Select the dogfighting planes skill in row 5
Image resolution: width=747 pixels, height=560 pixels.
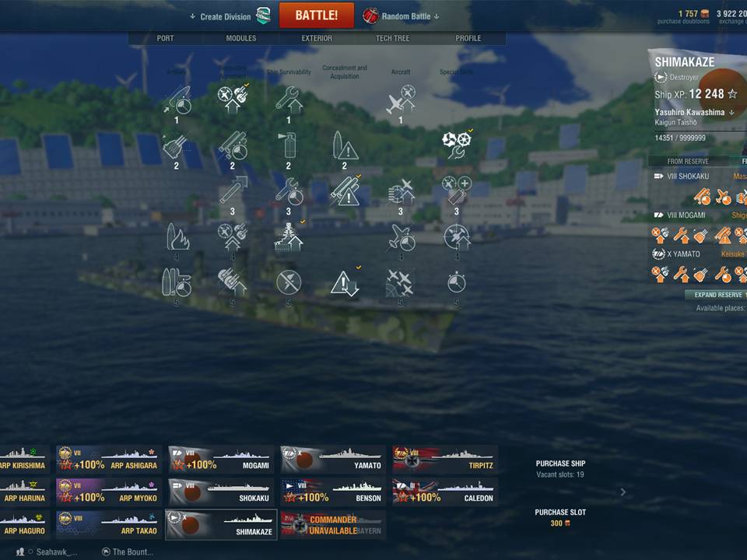(x=400, y=282)
